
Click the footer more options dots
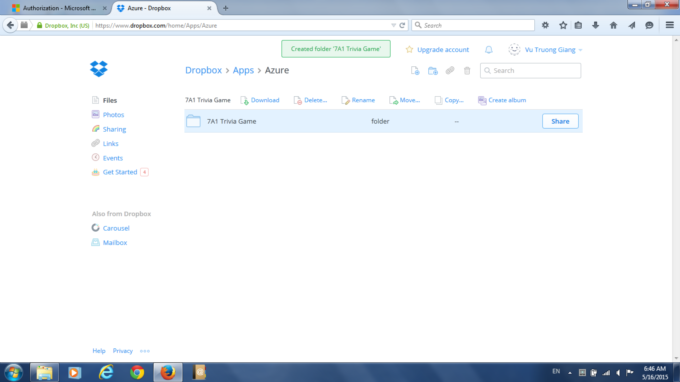coord(145,351)
